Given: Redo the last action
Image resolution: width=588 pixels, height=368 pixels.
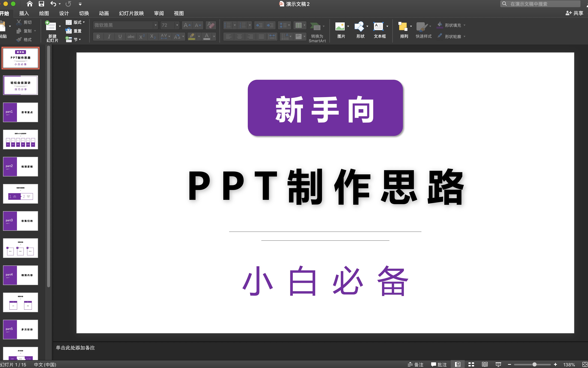Looking at the screenshot, I should tap(68, 4).
